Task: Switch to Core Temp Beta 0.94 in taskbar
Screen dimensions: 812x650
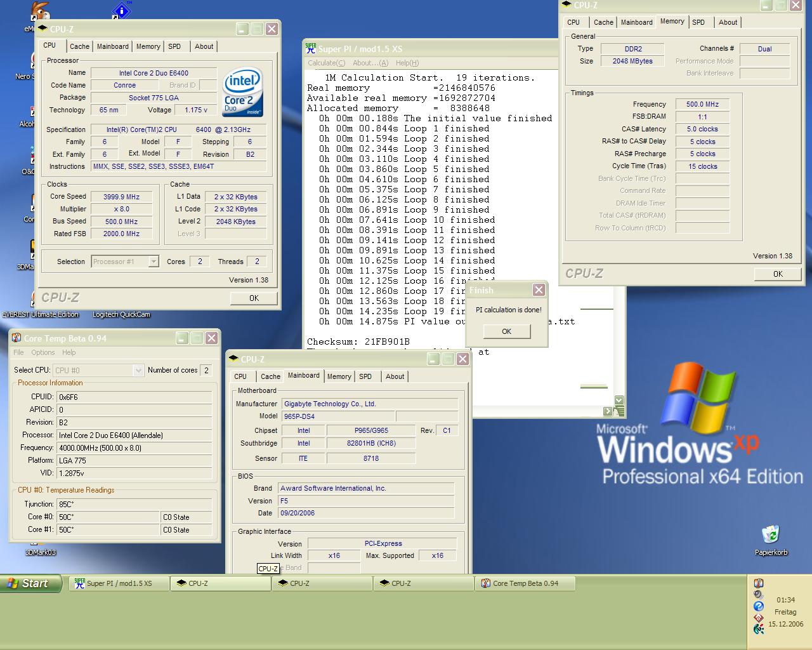Action: (x=525, y=583)
